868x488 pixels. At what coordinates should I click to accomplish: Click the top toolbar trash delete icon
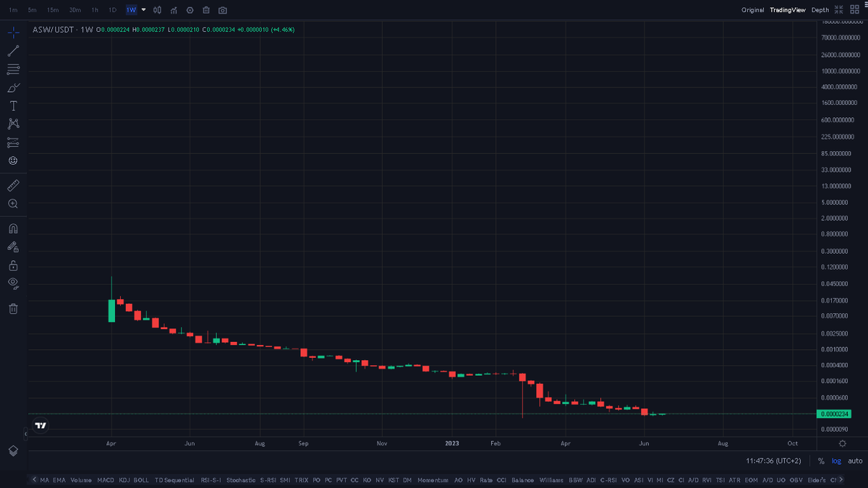click(206, 10)
